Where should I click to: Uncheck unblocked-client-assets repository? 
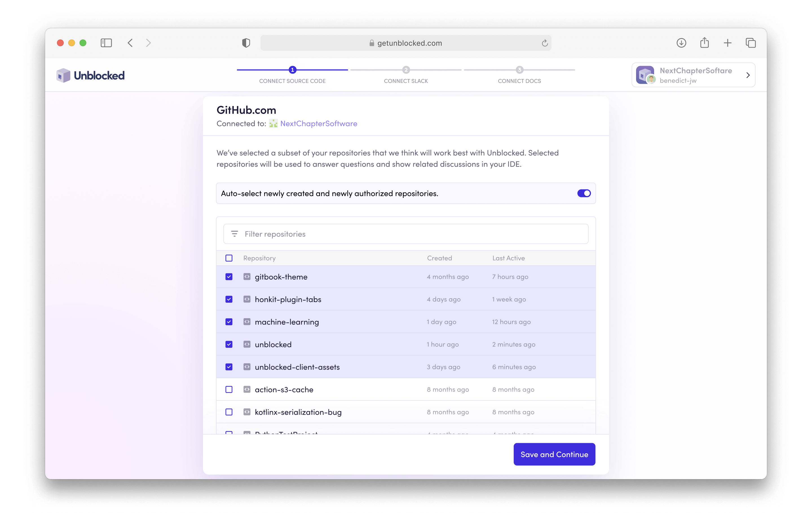tap(229, 367)
